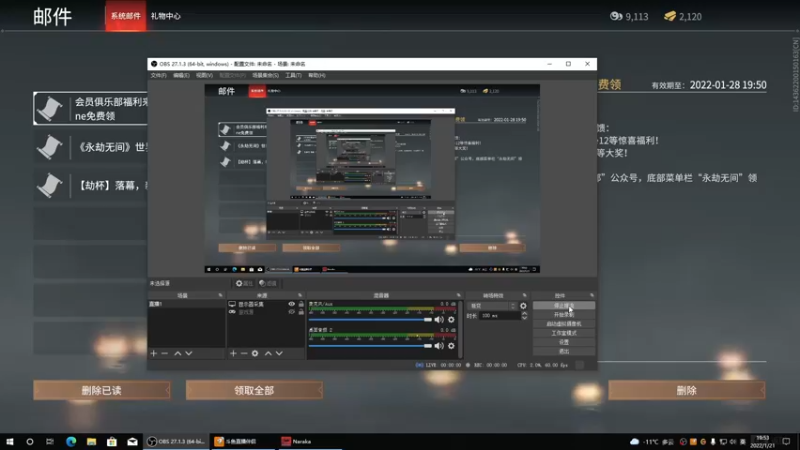Open desktop audio 2 settings gear
The height and width of the screenshot is (450, 800).
coord(451,345)
